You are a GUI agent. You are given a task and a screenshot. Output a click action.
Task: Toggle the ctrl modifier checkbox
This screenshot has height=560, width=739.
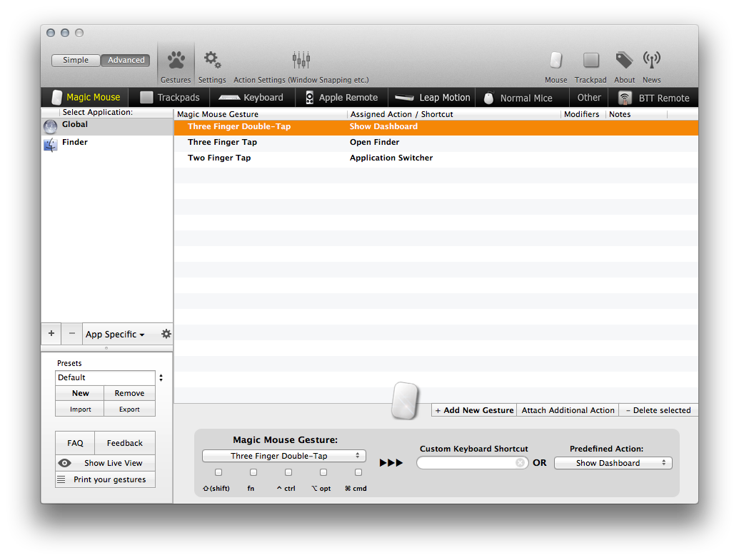288,472
